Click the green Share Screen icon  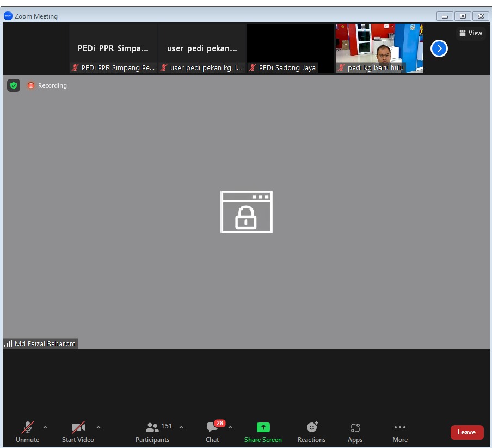(x=263, y=428)
